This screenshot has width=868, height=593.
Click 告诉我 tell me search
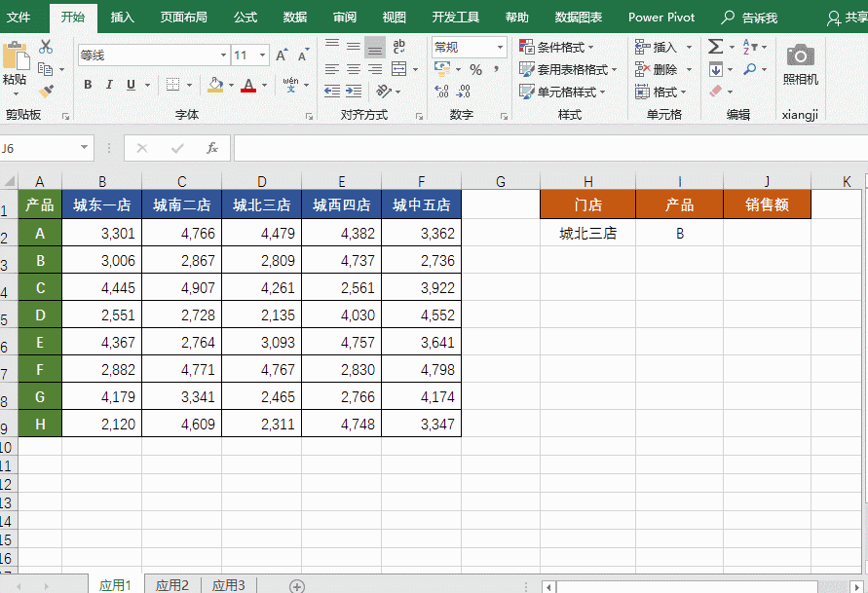(x=749, y=18)
